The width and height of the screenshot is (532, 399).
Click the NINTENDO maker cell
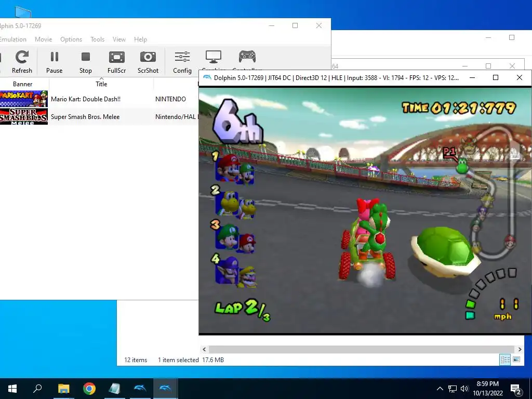[170, 99]
